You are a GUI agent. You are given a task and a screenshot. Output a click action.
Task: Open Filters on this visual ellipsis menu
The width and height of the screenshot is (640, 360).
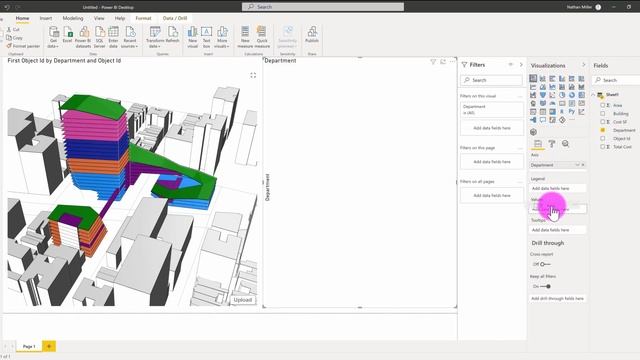pos(520,96)
